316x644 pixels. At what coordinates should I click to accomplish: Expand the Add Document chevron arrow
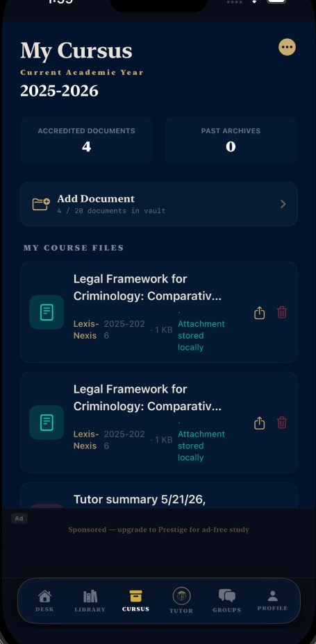pos(283,204)
